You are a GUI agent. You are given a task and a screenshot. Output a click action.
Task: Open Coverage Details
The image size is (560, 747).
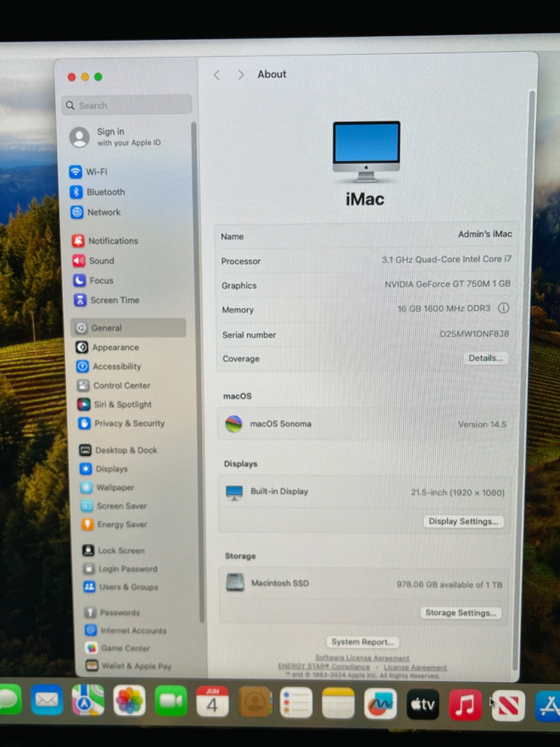(x=486, y=358)
